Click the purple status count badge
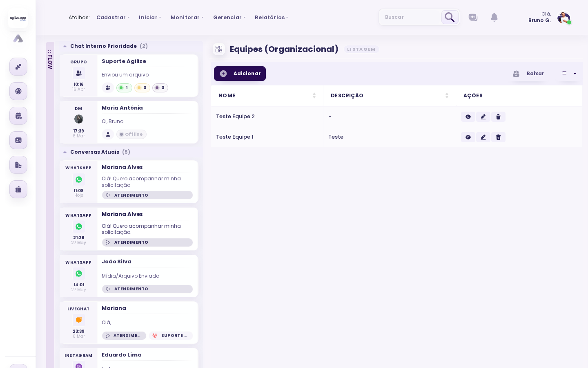 tap(160, 88)
